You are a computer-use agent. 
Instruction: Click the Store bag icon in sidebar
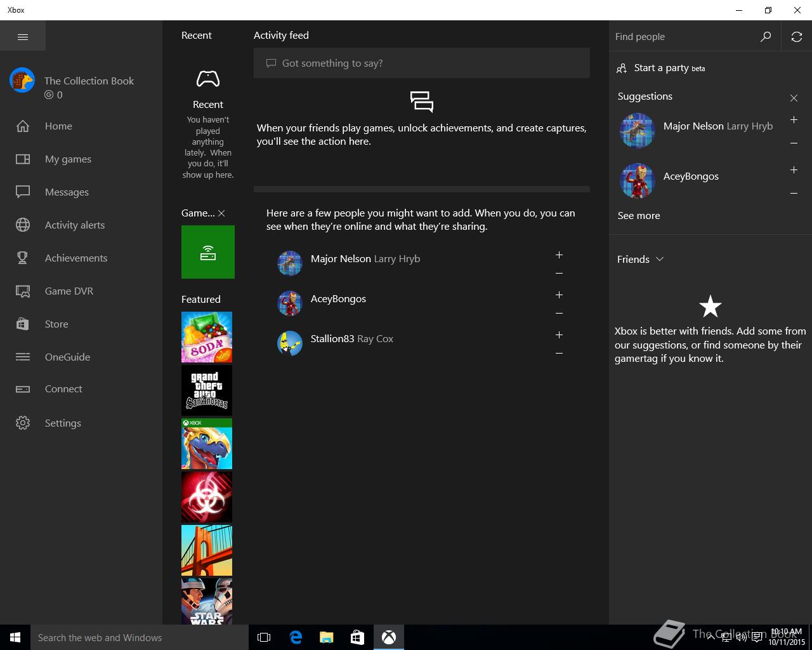click(23, 324)
